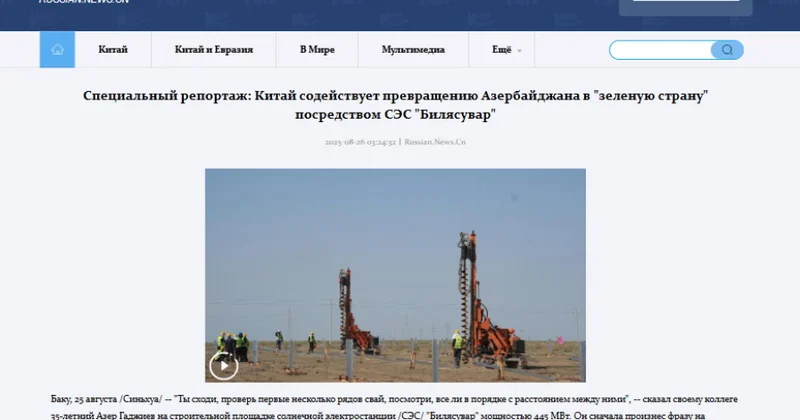800x420 pixels.
Task: Click the drilling rigs video thumbnail
Action: [395, 275]
